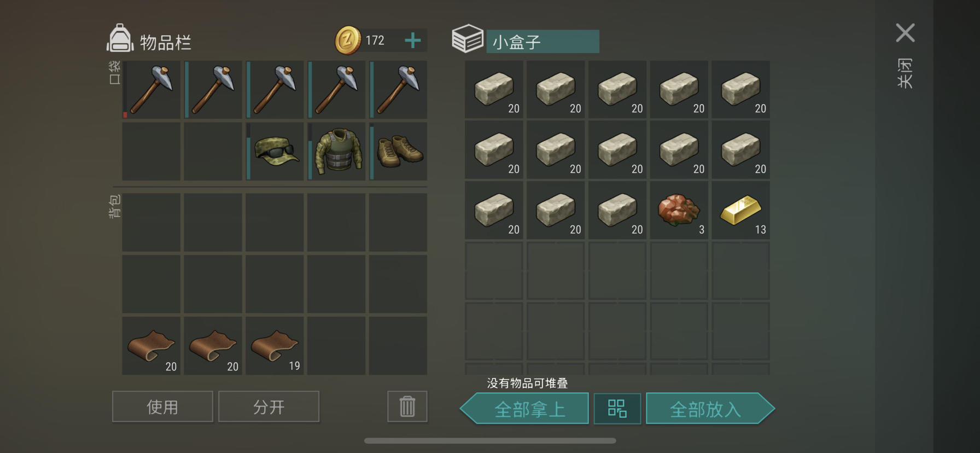The width and height of the screenshot is (980, 453).
Task: Click the backpack 物品栏 icon
Action: [120, 39]
